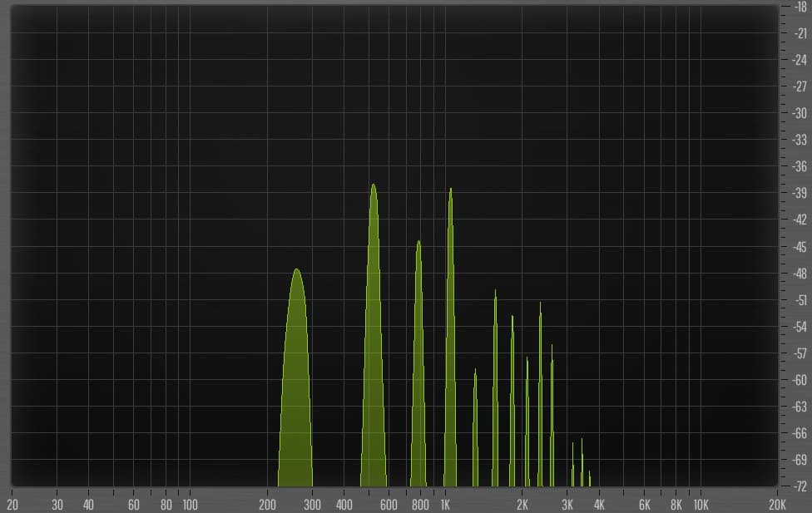
Task: Click the "8K" frequency axis label
Action: tap(676, 505)
